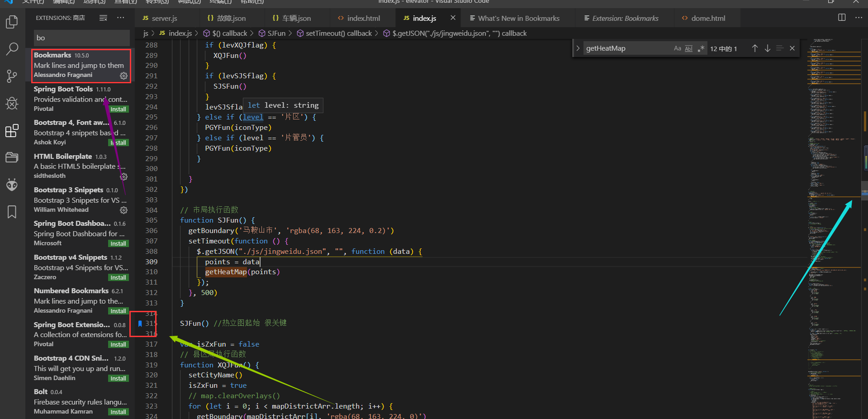Open the Bookmarks view in the activity bar
The height and width of the screenshot is (419, 868).
pyautogui.click(x=12, y=212)
